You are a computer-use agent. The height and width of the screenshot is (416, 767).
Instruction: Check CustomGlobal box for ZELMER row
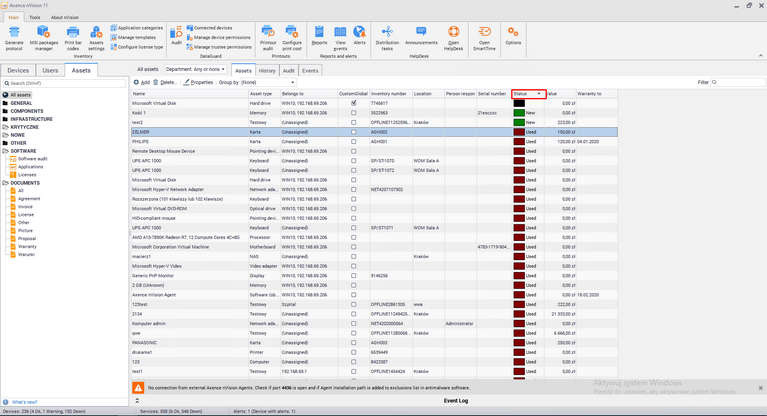click(353, 132)
